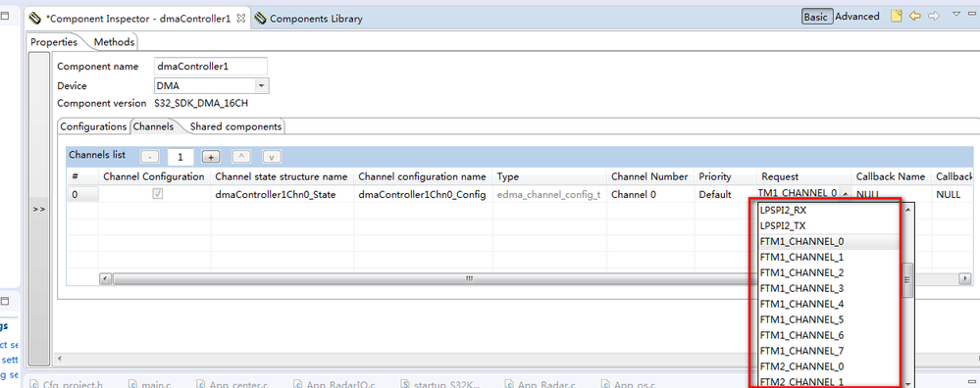Open the Device dropdown showing DMA

(x=263, y=86)
